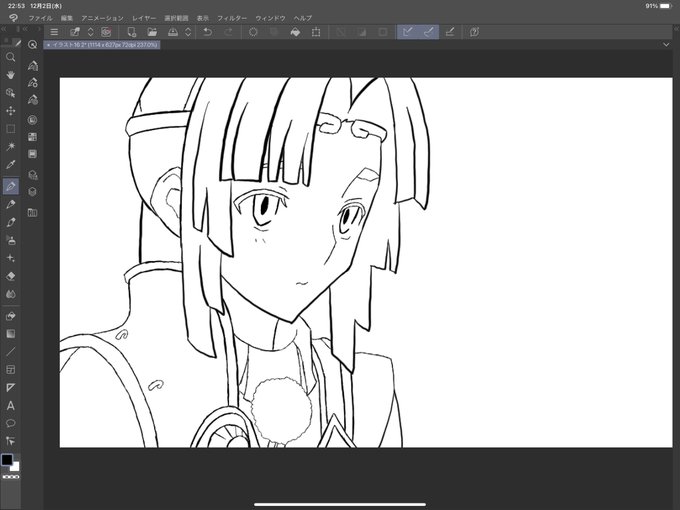Select the Frame border tool

pos(11,369)
